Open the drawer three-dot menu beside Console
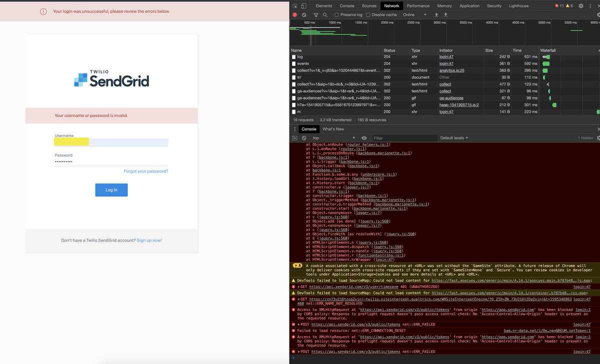 click(x=295, y=129)
